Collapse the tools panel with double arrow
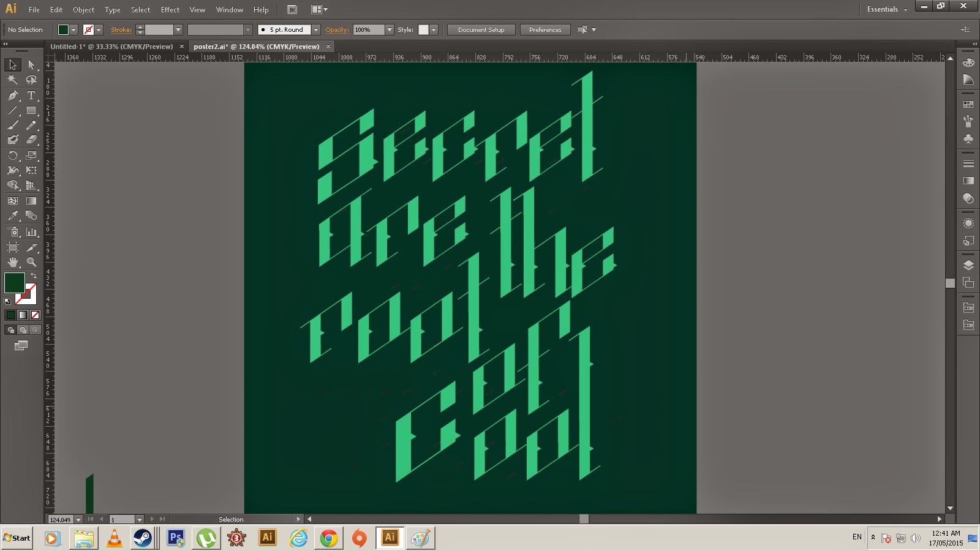Viewport: 980px width, 551px height. (x=6, y=43)
